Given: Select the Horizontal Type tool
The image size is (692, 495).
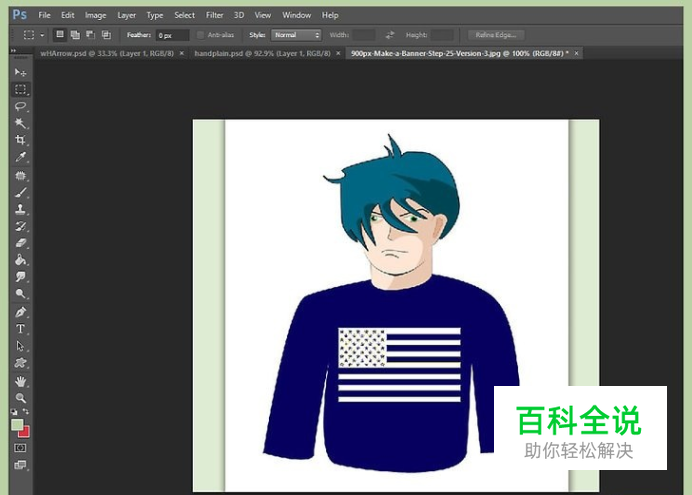Looking at the screenshot, I should (20, 329).
